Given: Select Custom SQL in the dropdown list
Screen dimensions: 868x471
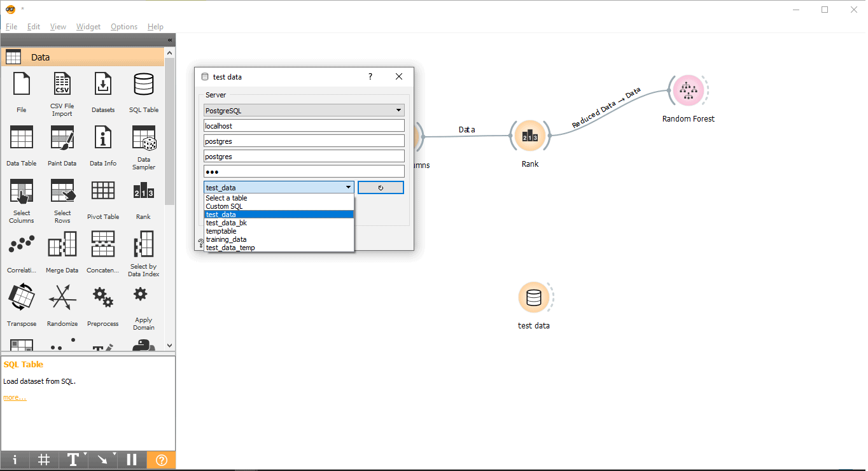Looking at the screenshot, I should point(224,206).
